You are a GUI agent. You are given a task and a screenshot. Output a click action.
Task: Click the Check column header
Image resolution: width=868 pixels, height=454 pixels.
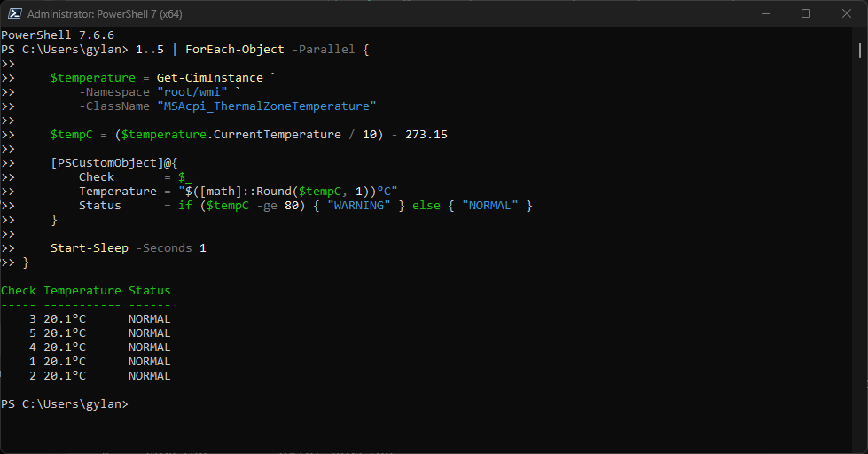pos(19,291)
